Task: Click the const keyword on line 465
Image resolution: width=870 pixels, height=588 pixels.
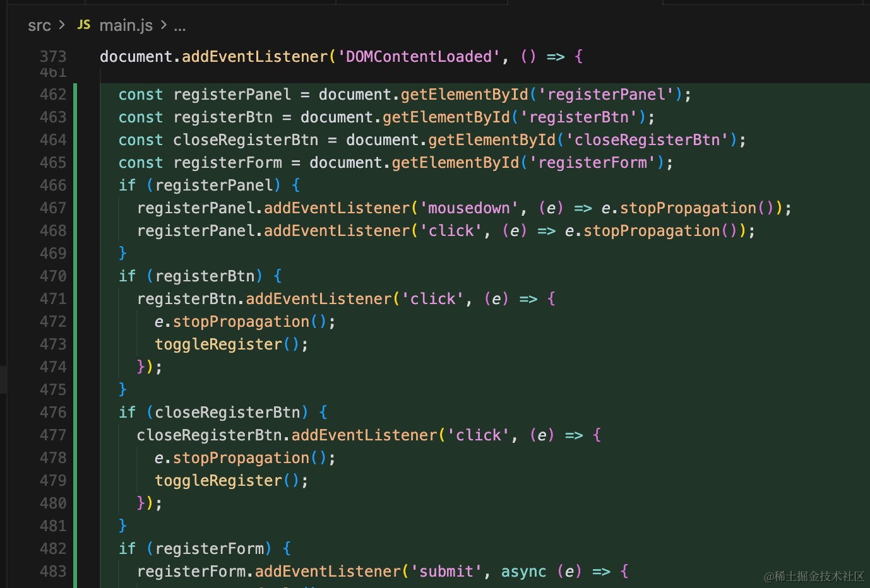Action: click(x=141, y=163)
